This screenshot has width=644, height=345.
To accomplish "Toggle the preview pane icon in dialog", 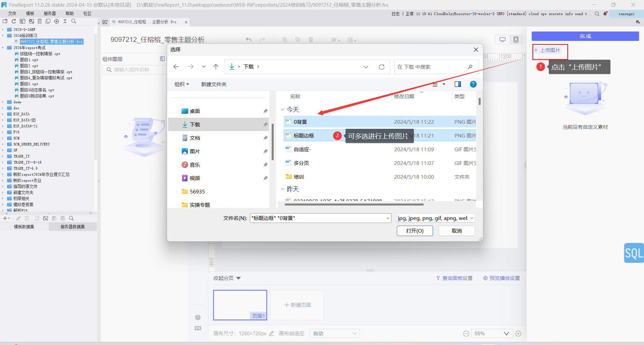I will pyautogui.click(x=458, y=84).
